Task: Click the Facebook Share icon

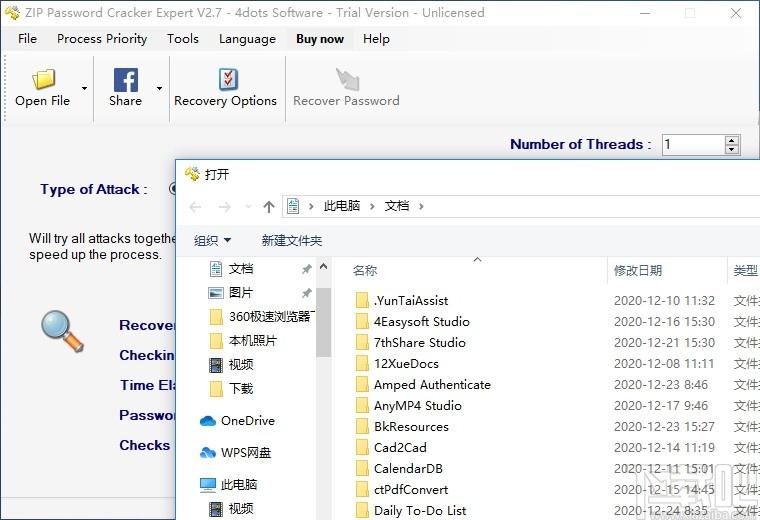Action: (126, 79)
